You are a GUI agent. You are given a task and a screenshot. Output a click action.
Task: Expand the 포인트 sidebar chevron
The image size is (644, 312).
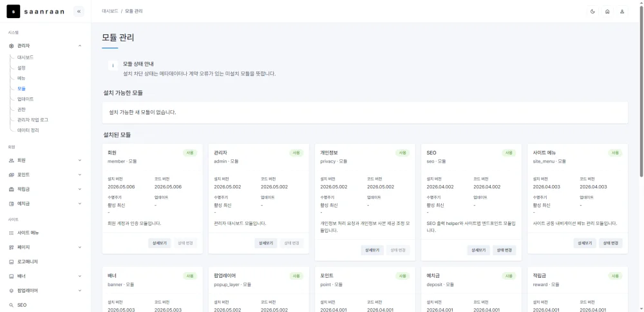tap(80, 175)
